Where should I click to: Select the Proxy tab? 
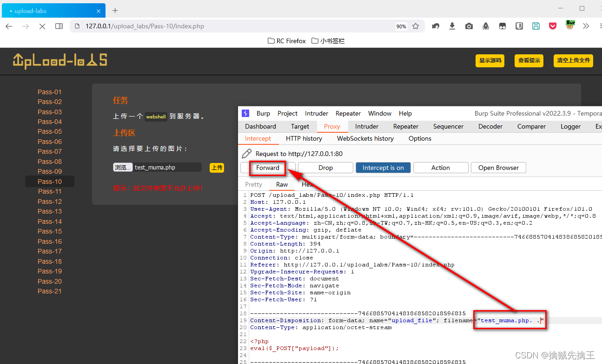tap(332, 126)
